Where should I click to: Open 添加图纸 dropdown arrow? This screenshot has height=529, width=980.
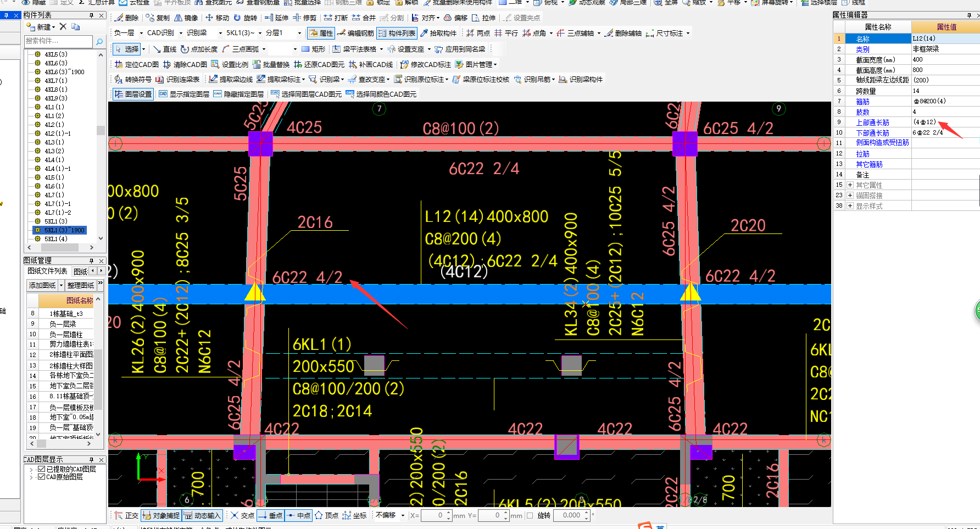pyautogui.click(x=61, y=285)
